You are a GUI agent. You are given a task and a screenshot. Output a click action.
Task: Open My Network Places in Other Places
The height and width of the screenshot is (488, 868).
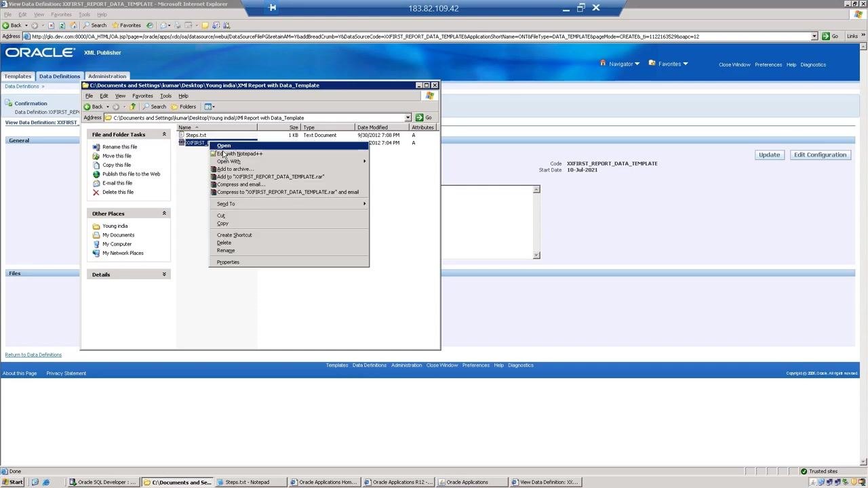[123, 253]
